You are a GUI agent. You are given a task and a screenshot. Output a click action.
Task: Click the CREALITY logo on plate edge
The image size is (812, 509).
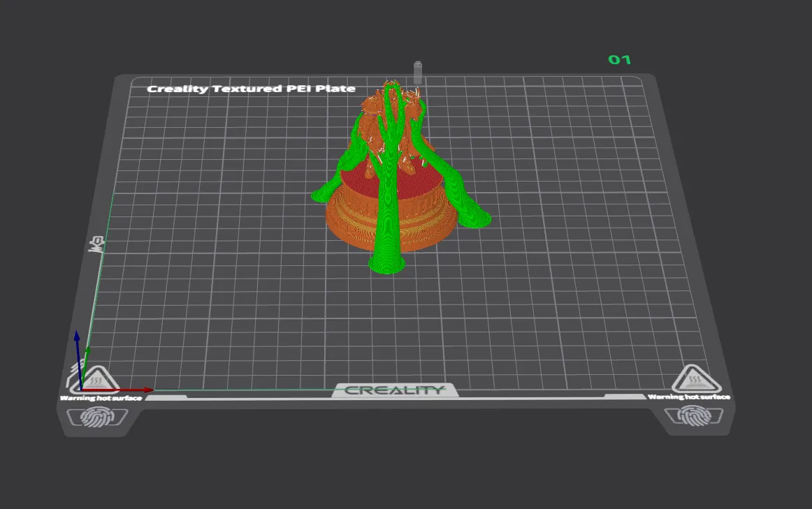point(395,390)
